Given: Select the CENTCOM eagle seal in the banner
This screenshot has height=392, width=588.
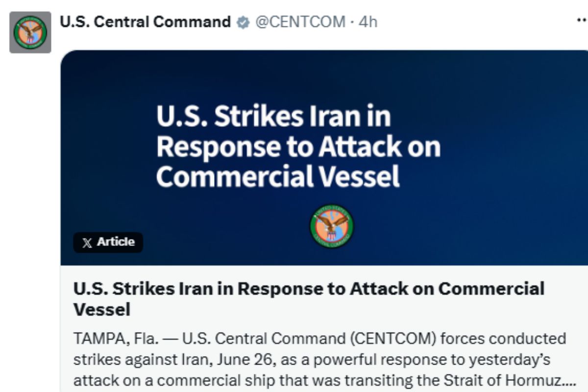Looking at the screenshot, I should (331, 227).
